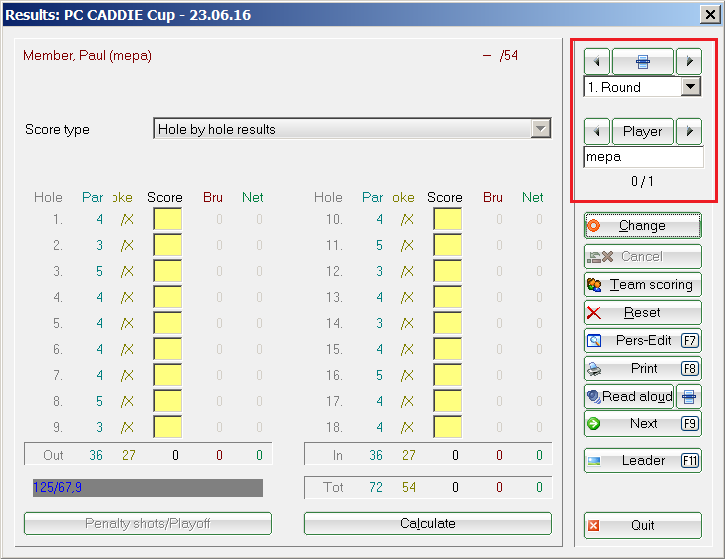Select previous player with left arrow
Image resolution: width=725 pixels, height=559 pixels.
(x=597, y=131)
